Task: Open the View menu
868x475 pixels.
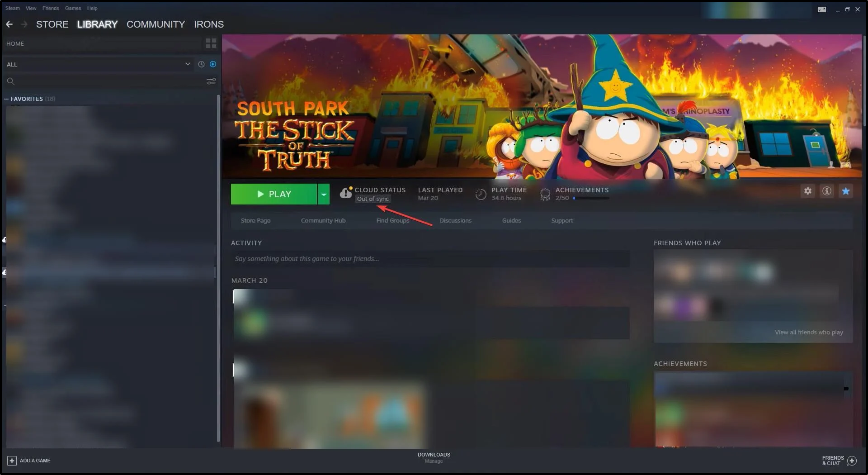Action: [31, 8]
